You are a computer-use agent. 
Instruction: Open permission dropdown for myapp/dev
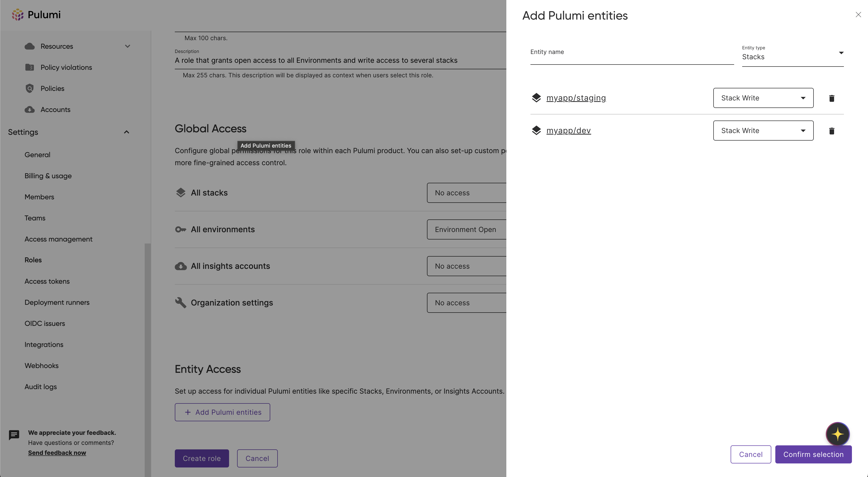[x=763, y=131]
